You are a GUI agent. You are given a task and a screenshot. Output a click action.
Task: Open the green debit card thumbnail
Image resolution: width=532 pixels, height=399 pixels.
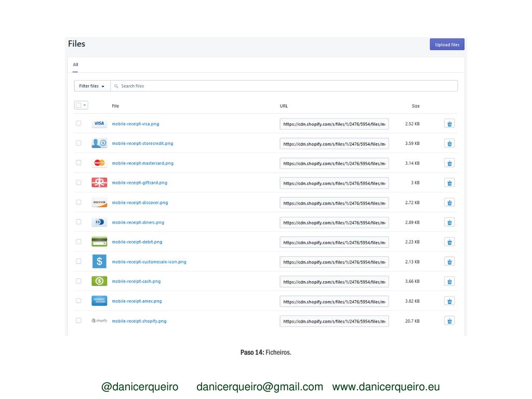[x=99, y=242]
